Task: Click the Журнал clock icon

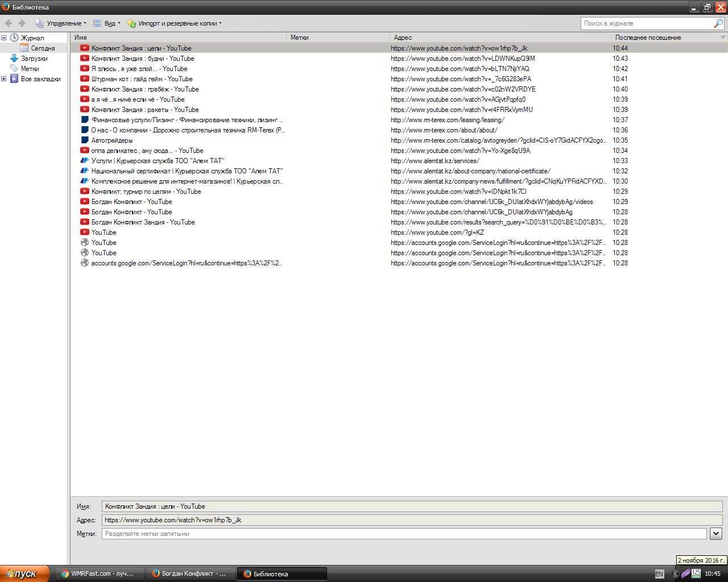Action: 14,38
